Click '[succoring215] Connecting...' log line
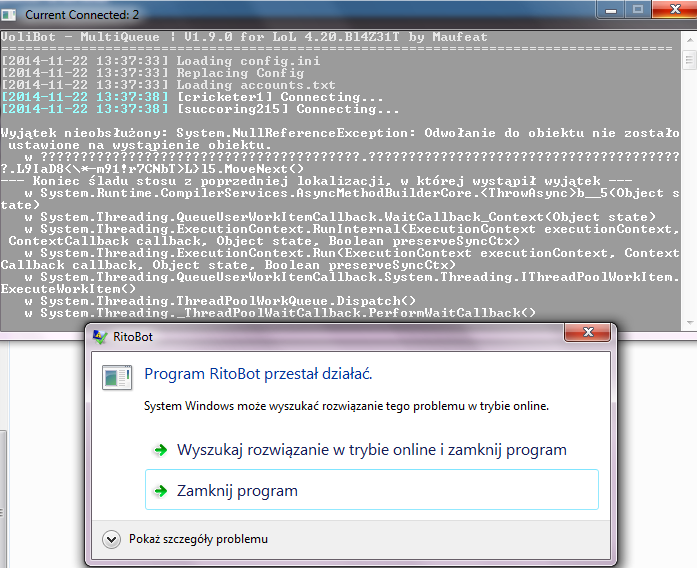697x568 pixels. [200, 109]
